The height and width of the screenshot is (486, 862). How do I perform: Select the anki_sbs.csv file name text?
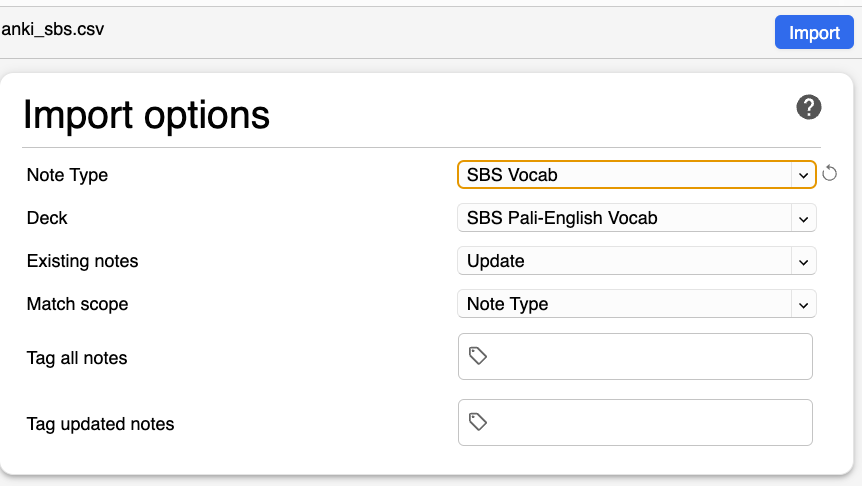tap(53, 29)
